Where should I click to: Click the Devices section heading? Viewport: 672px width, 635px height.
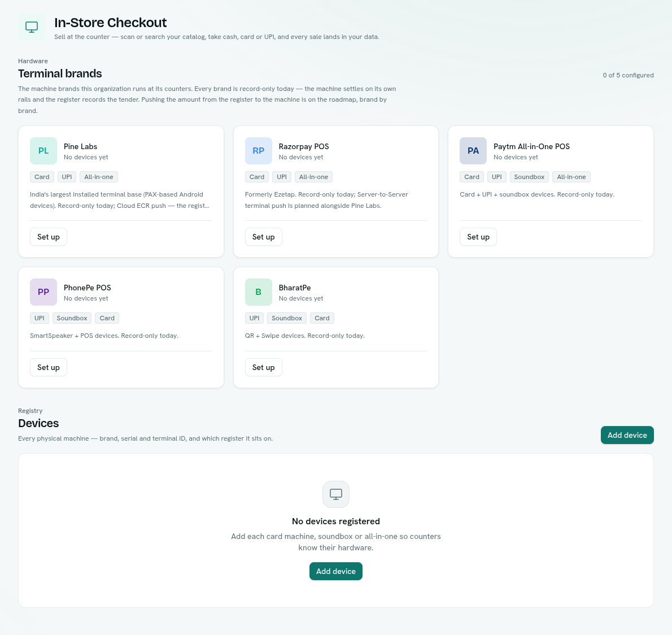point(38,423)
